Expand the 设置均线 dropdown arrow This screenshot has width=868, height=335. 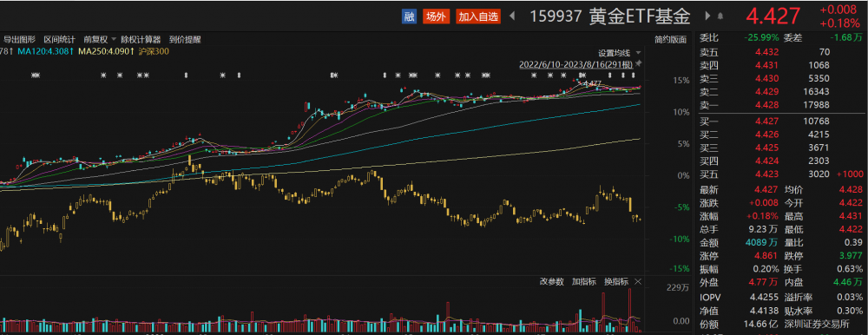pos(638,53)
